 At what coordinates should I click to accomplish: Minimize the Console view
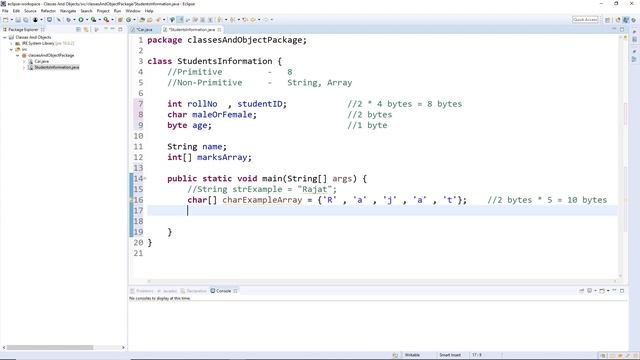click(614, 291)
